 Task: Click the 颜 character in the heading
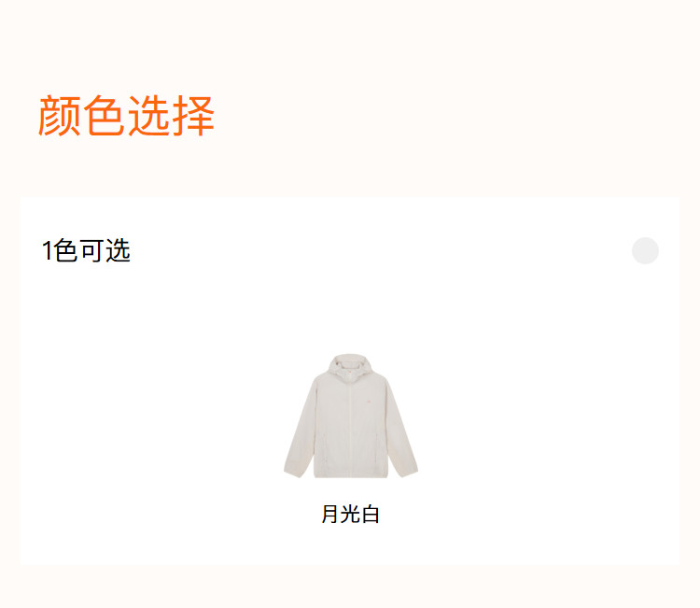pos(60,116)
